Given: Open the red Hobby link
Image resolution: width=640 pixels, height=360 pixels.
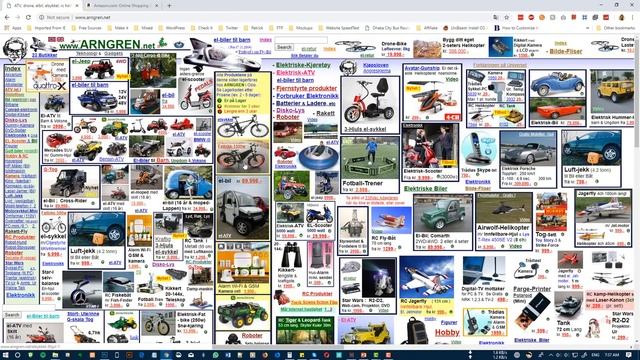Looking at the screenshot, I should [447, 333].
